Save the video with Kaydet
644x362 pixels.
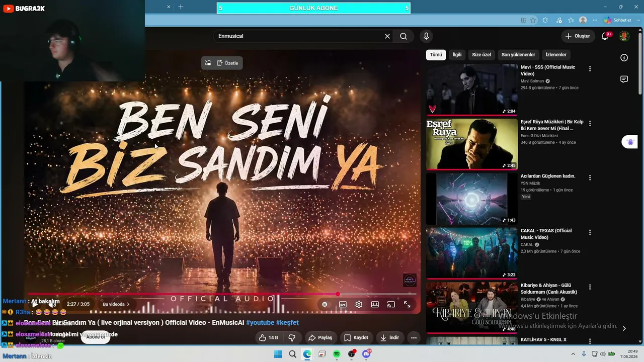click(x=356, y=338)
